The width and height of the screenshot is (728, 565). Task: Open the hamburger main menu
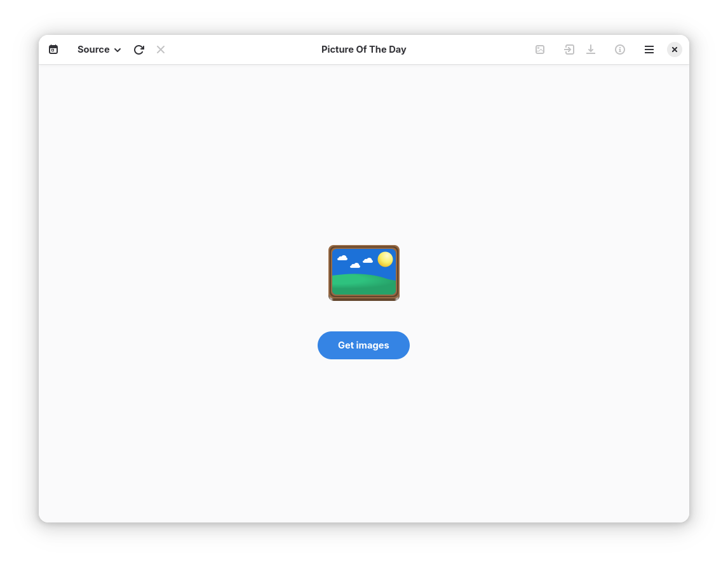[x=649, y=50]
